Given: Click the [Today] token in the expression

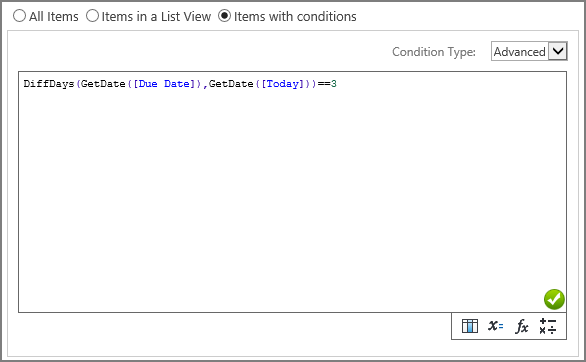Looking at the screenshot, I should point(283,84).
